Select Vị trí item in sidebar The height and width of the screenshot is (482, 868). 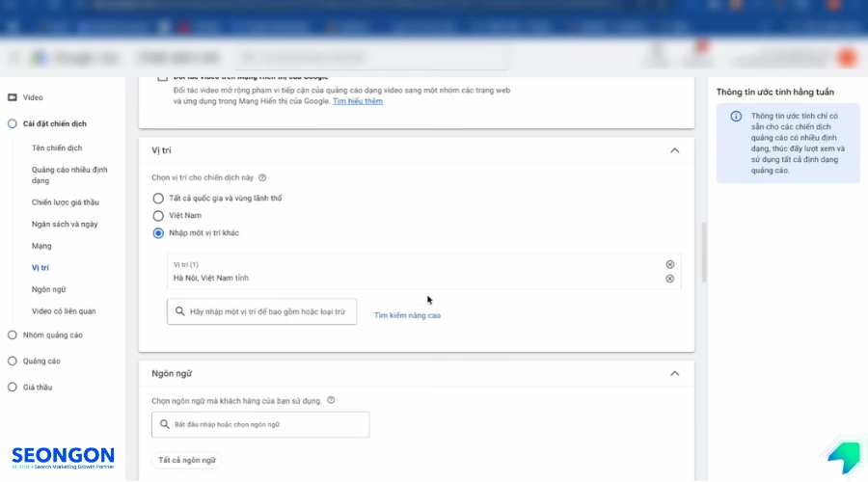[x=41, y=268]
